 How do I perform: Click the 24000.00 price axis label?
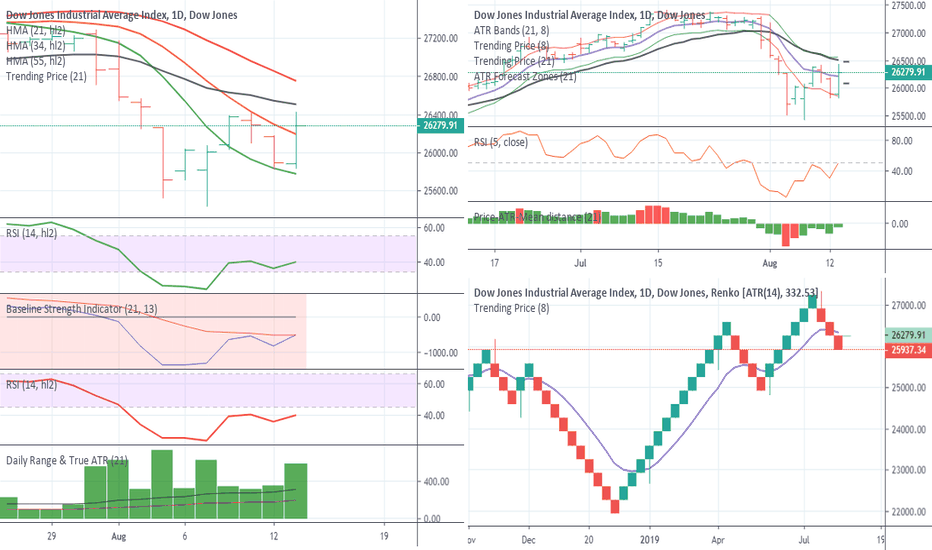[908, 429]
